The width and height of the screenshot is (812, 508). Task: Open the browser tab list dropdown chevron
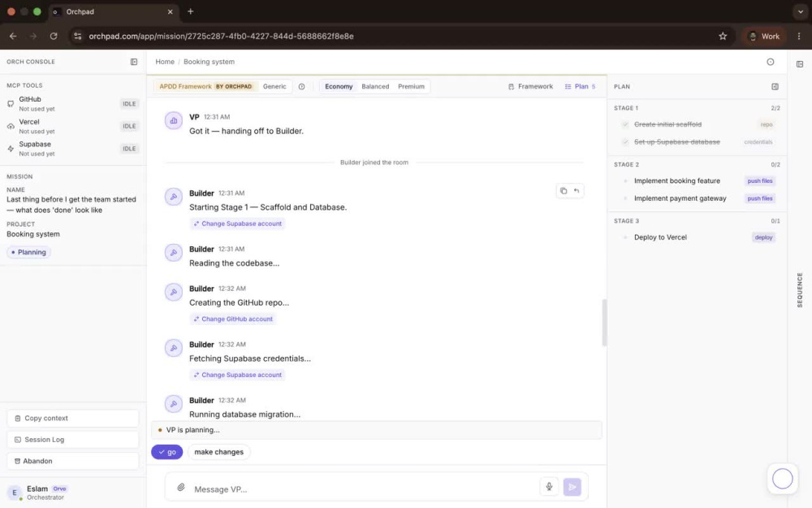pos(800,11)
